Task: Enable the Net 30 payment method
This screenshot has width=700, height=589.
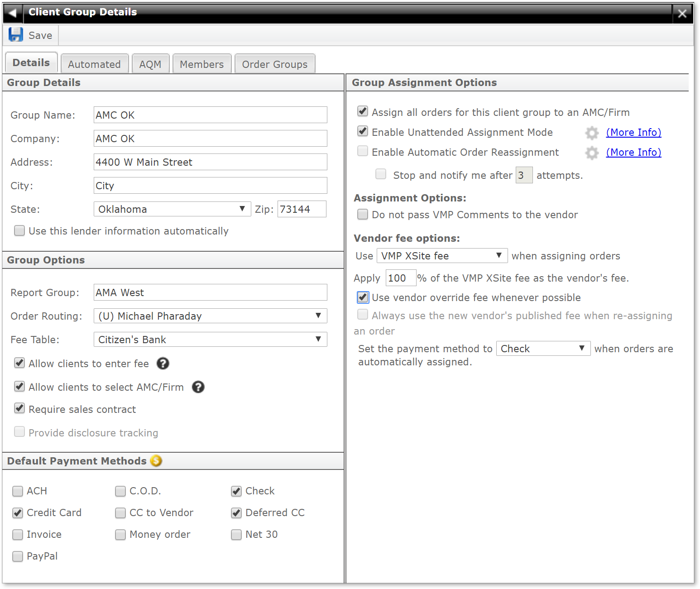Action: coord(236,535)
